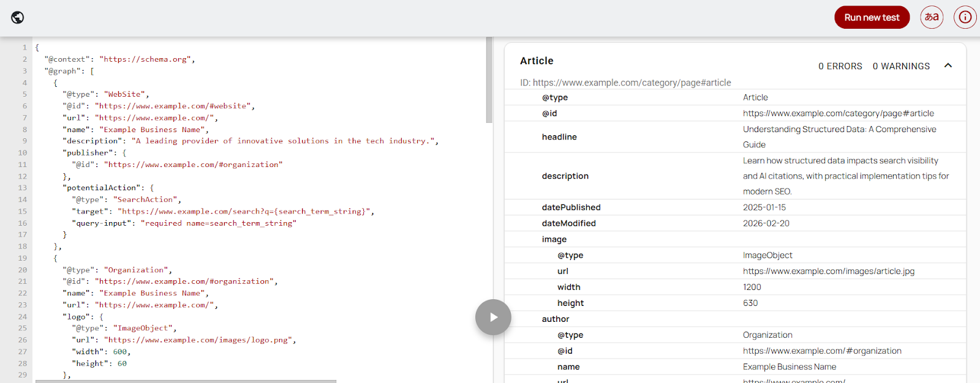The width and height of the screenshot is (980, 383).
Task: Click the author #organization id value
Action: 822,351
